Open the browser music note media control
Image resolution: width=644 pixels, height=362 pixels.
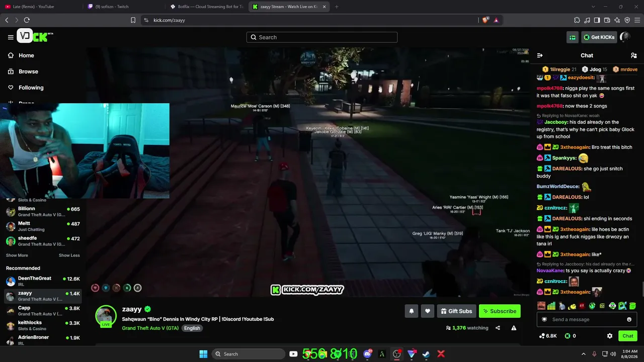click(x=587, y=20)
